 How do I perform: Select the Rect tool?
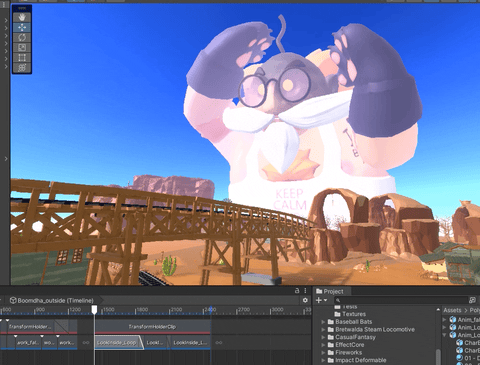[x=22, y=58]
